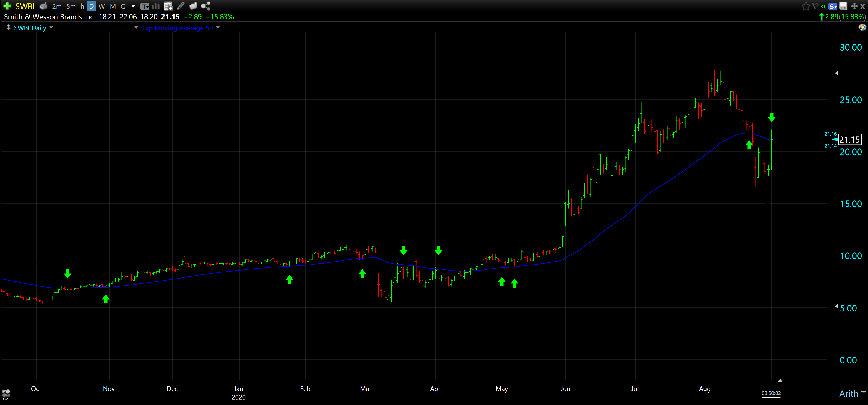The width and height of the screenshot is (868, 405).
Task: Click the share chart icon
Action: (205, 6)
